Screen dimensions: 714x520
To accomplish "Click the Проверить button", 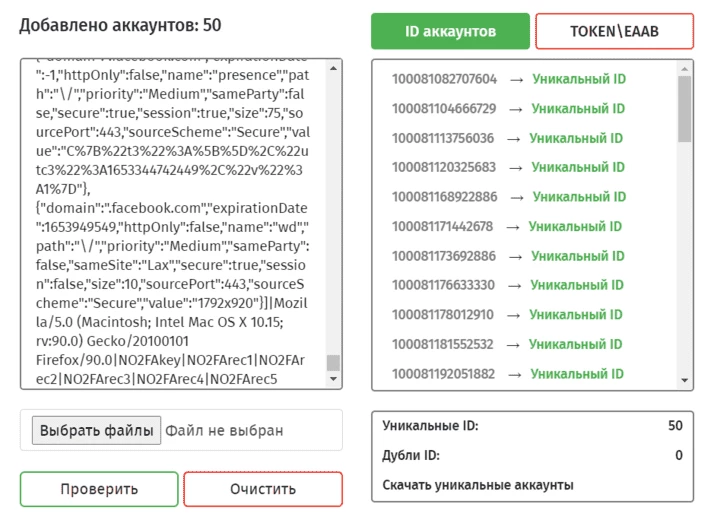I will [99, 489].
